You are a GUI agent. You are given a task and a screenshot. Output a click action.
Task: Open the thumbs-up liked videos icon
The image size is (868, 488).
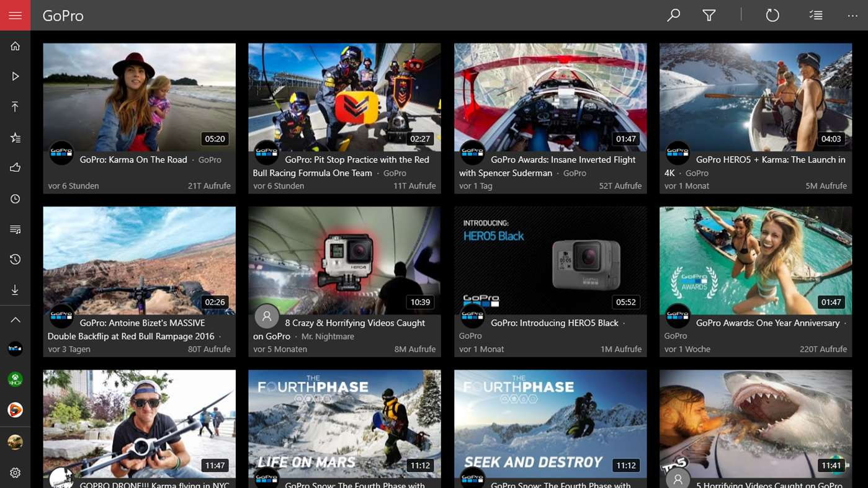click(x=15, y=167)
